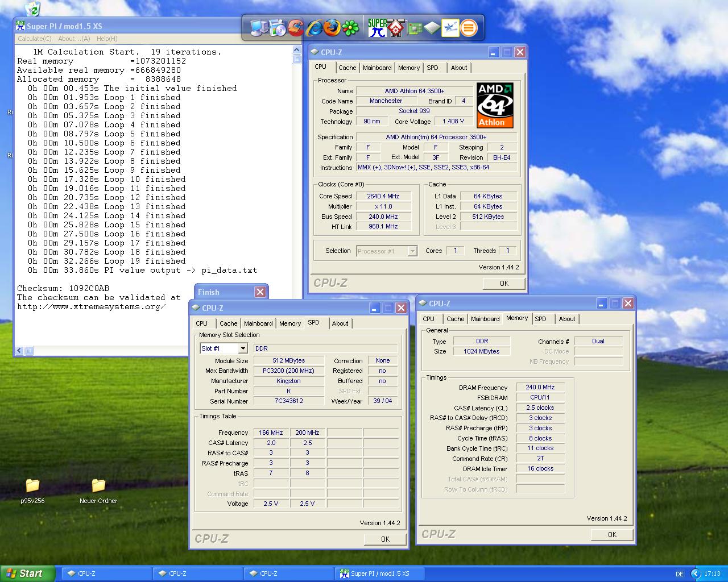Open Mainboard tab in CPU-Z CPU window
Viewport: 728px width, 582px height.
(x=377, y=68)
